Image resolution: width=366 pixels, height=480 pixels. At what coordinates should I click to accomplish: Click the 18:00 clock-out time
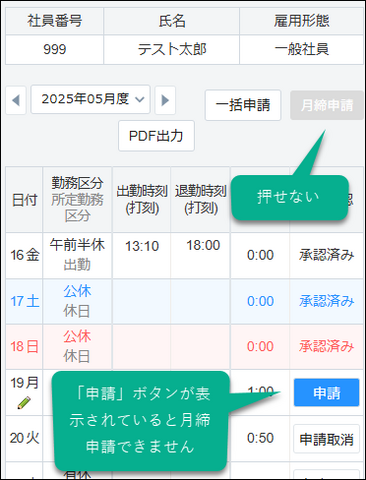[x=203, y=245]
